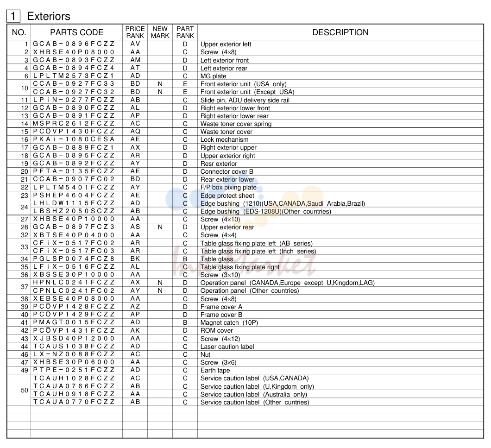Click the PART RANK column header
Viewport: 491px width, 448px height.
pos(185,32)
